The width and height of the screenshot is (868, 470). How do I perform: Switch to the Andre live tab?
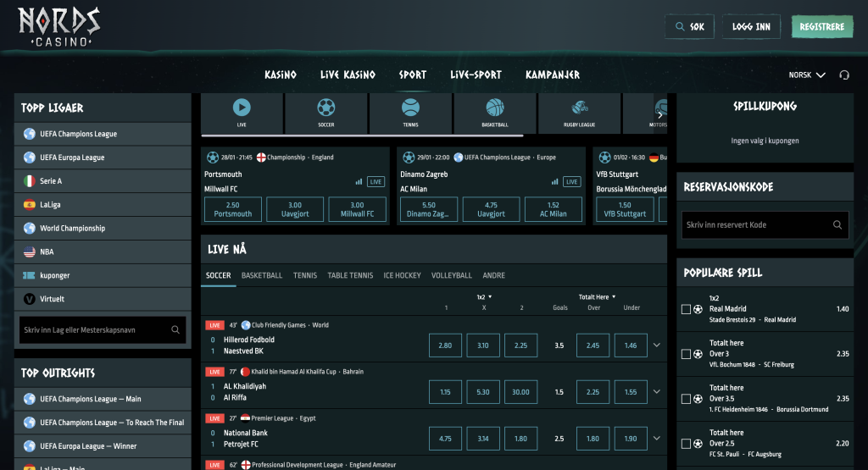[494, 275]
